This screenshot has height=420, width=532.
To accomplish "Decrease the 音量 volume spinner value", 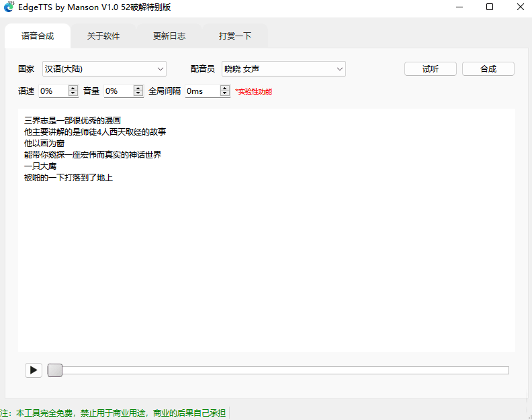I will click(138, 94).
